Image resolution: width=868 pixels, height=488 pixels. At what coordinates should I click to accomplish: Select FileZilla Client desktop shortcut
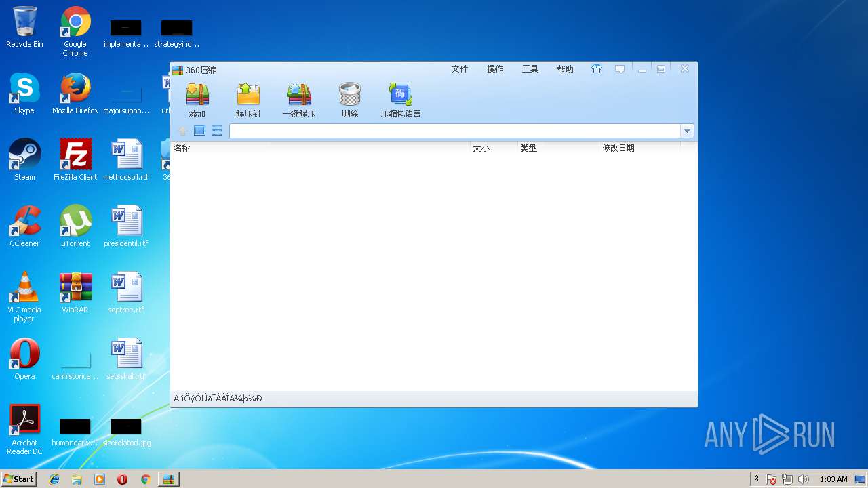[x=75, y=160]
